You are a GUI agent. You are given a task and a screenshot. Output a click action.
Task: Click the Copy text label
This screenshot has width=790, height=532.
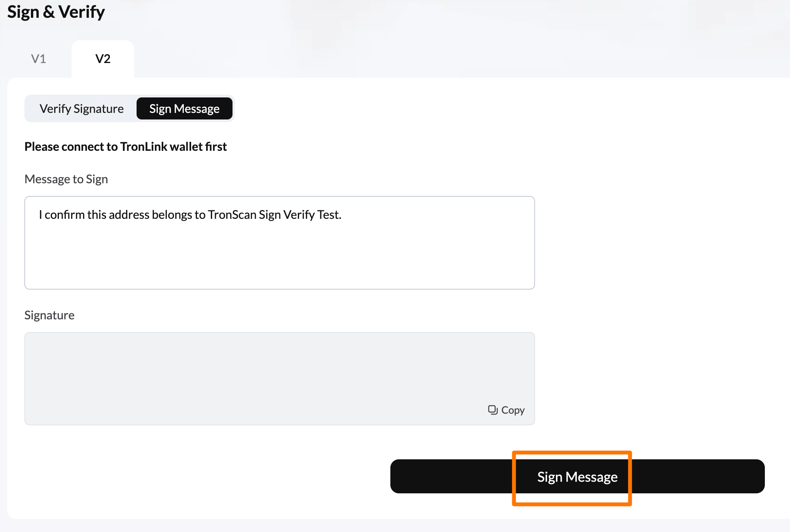(x=513, y=410)
